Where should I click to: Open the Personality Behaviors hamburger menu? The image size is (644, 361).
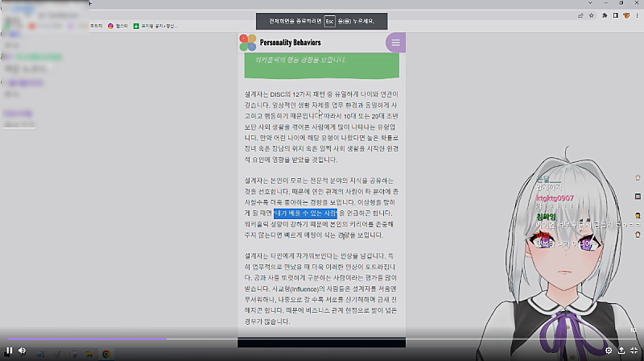[x=395, y=43]
